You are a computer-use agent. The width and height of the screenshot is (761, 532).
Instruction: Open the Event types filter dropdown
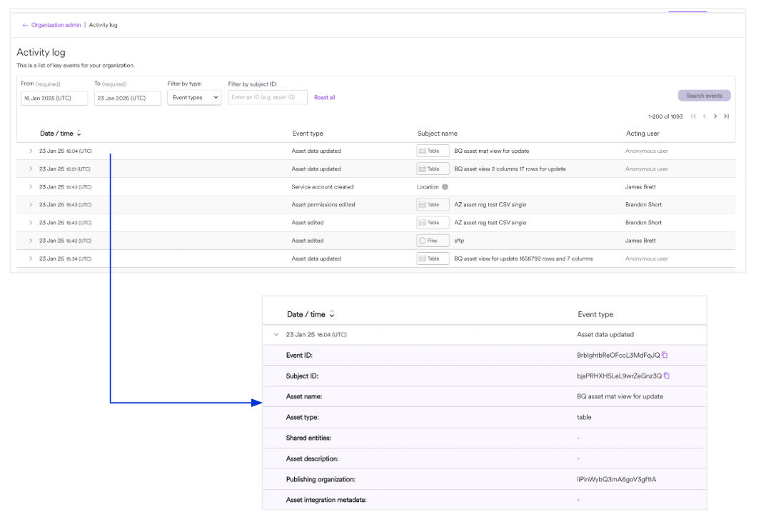tap(194, 98)
